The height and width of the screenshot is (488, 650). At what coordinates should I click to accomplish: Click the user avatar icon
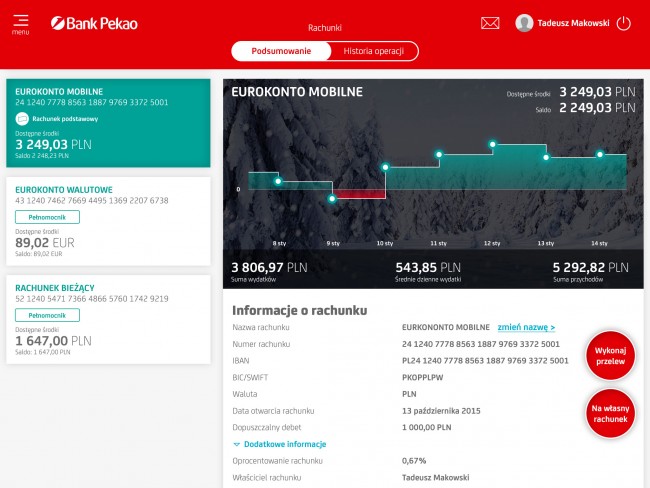pos(524,23)
